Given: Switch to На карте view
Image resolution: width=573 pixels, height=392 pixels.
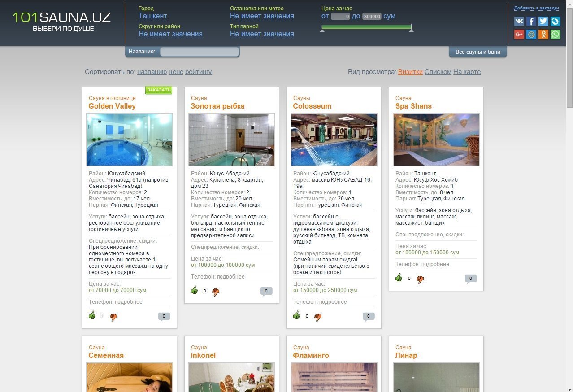Looking at the screenshot, I should [467, 72].
